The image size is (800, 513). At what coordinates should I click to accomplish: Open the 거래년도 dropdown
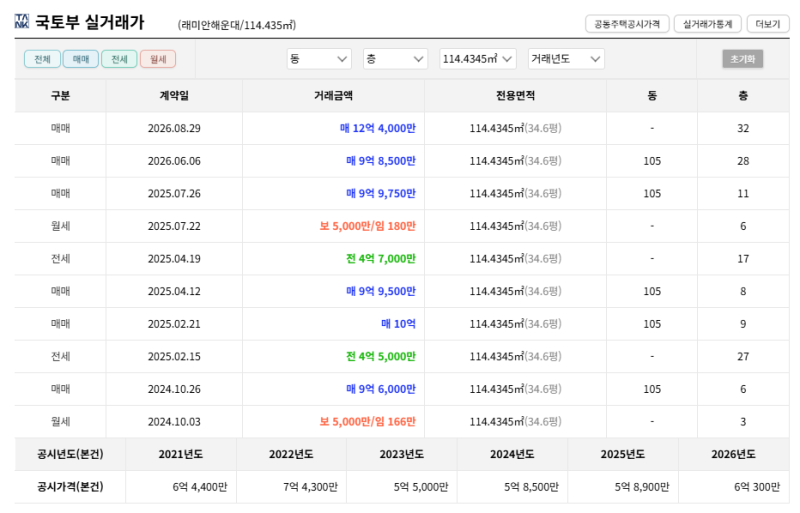point(566,59)
